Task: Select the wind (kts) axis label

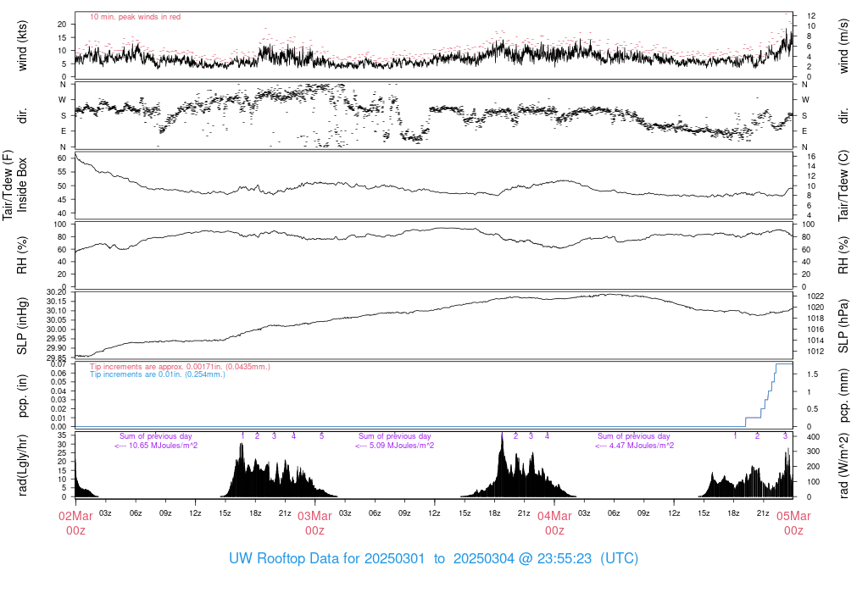Action: 23,46
